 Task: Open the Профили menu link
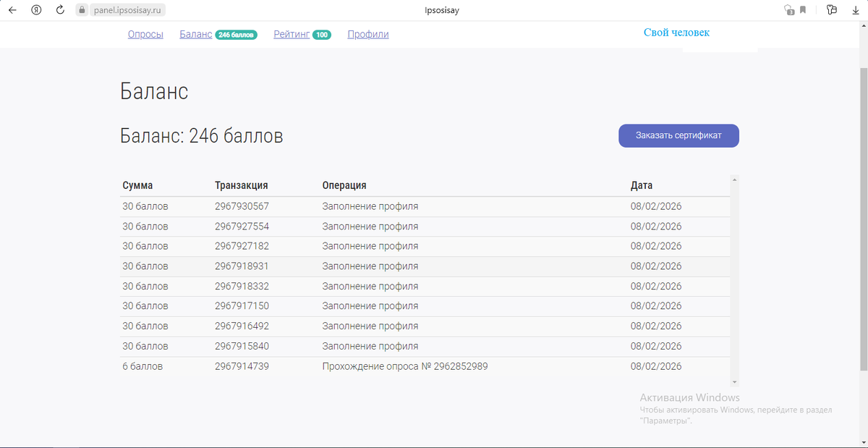(x=368, y=34)
